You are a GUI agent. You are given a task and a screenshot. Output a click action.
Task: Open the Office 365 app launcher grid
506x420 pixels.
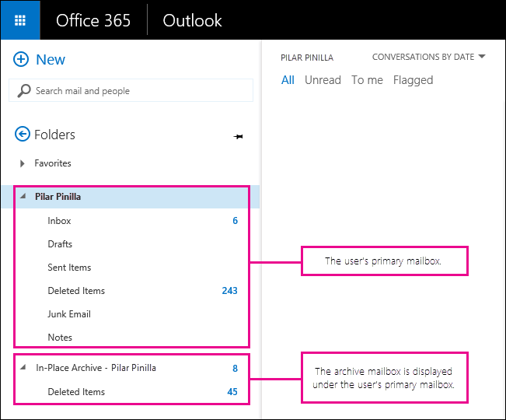coord(20,20)
